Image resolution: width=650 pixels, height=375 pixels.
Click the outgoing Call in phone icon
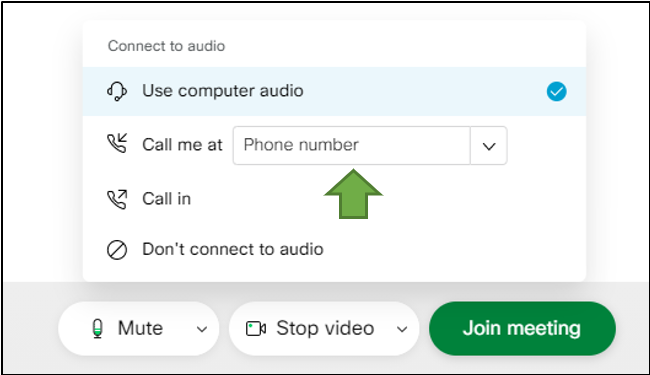[x=117, y=199]
